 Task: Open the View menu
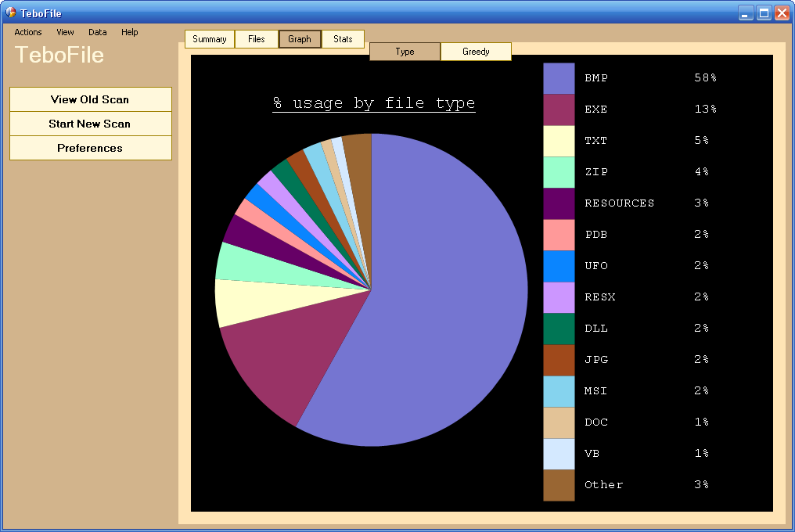click(65, 32)
